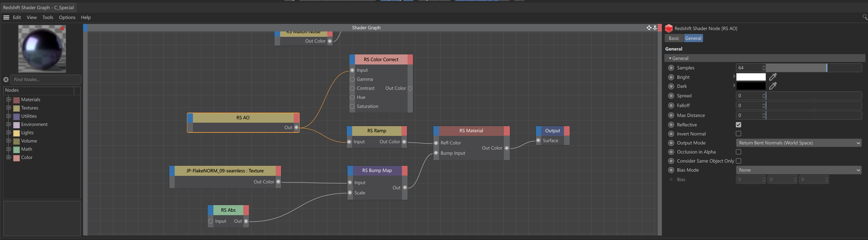
Task: Select the RS Material node header
Action: point(471,131)
